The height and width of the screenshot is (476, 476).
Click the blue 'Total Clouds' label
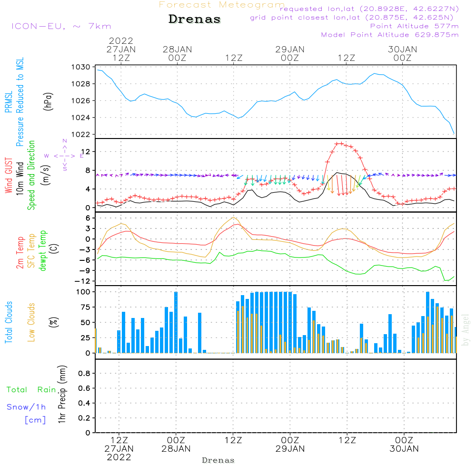coord(9,322)
